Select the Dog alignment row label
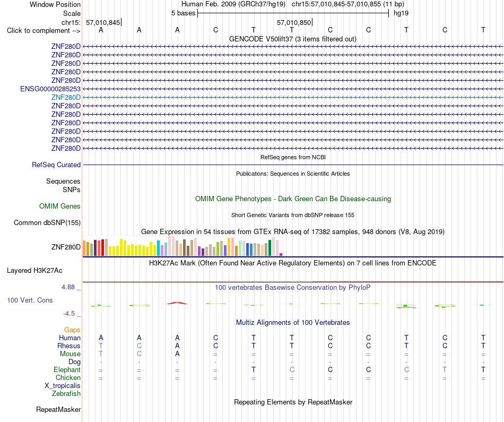Image resolution: width=504 pixels, height=422 pixels. pyautogui.click(x=74, y=362)
